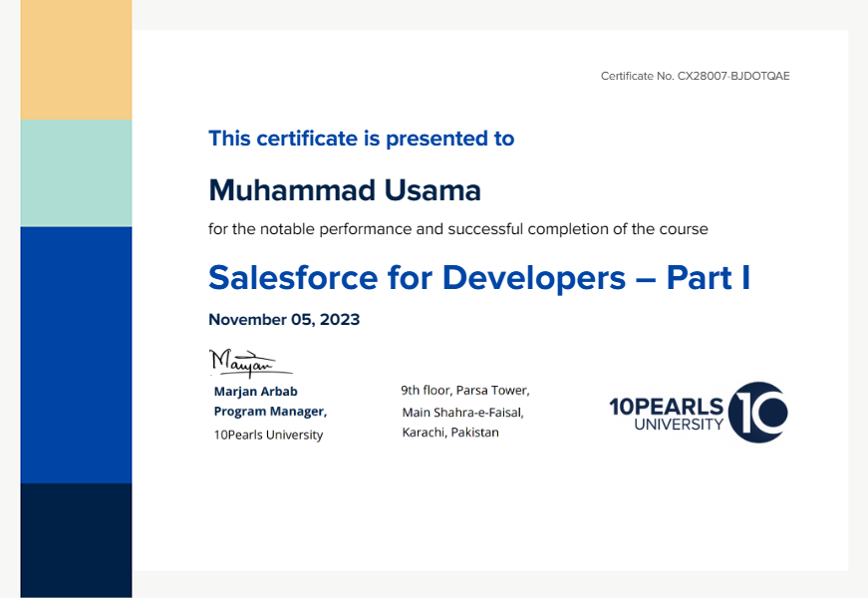Click the Karachi, Pakistan address line
This screenshot has width=868, height=598.
[x=450, y=433]
